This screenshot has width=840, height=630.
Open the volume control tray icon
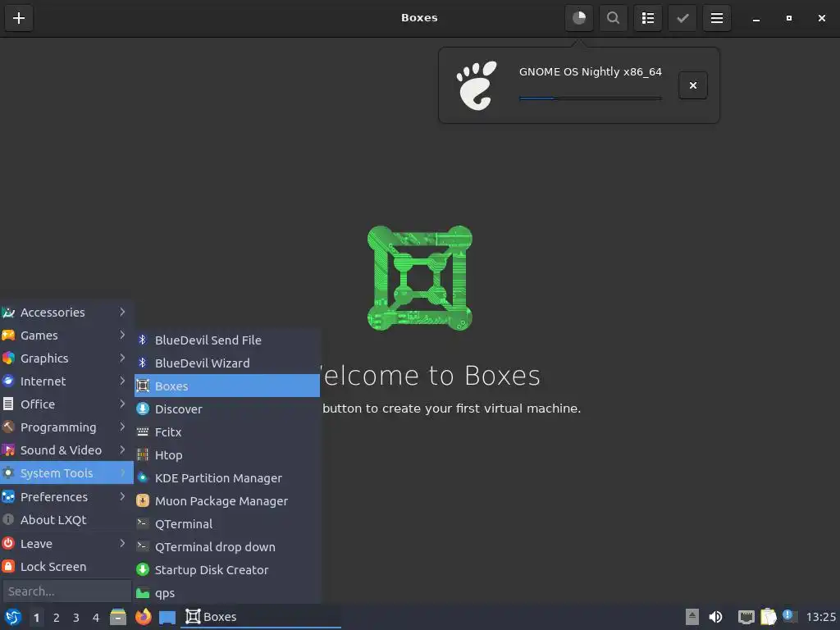point(715,617)
